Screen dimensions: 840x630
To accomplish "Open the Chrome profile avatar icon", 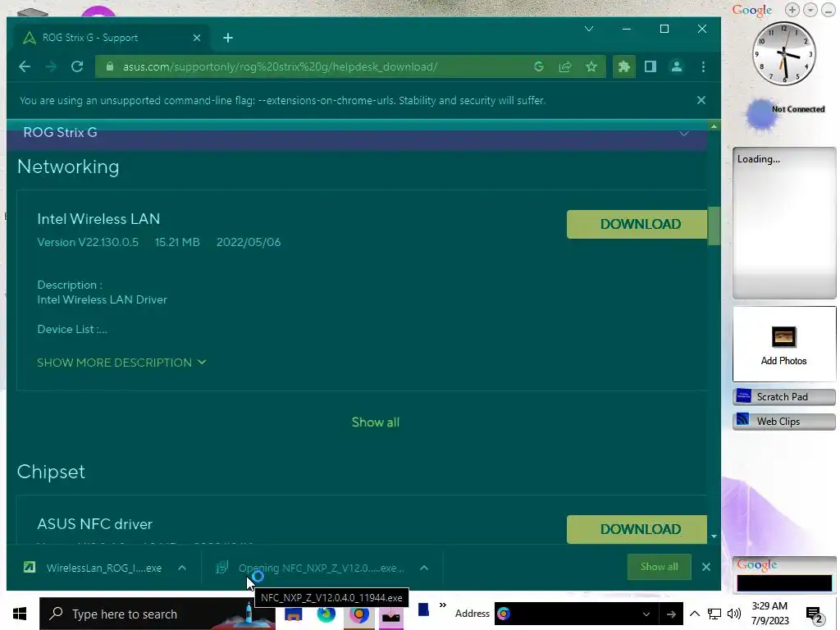I will [677, 66].
